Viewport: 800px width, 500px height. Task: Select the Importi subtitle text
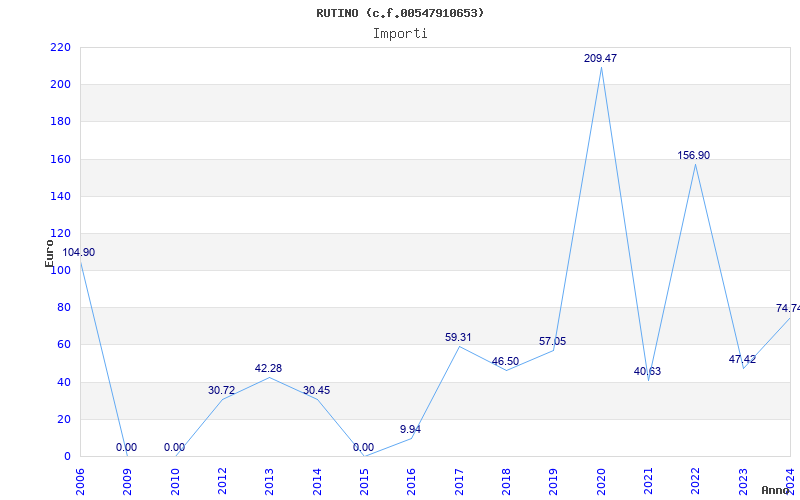tap(400, 34)
